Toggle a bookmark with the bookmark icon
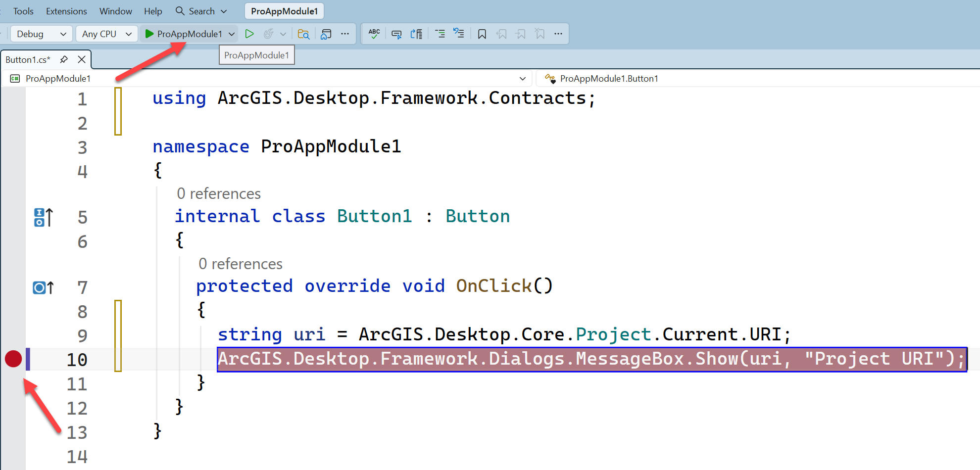Screen dimensions: 980x470 (x=482, y=34)
